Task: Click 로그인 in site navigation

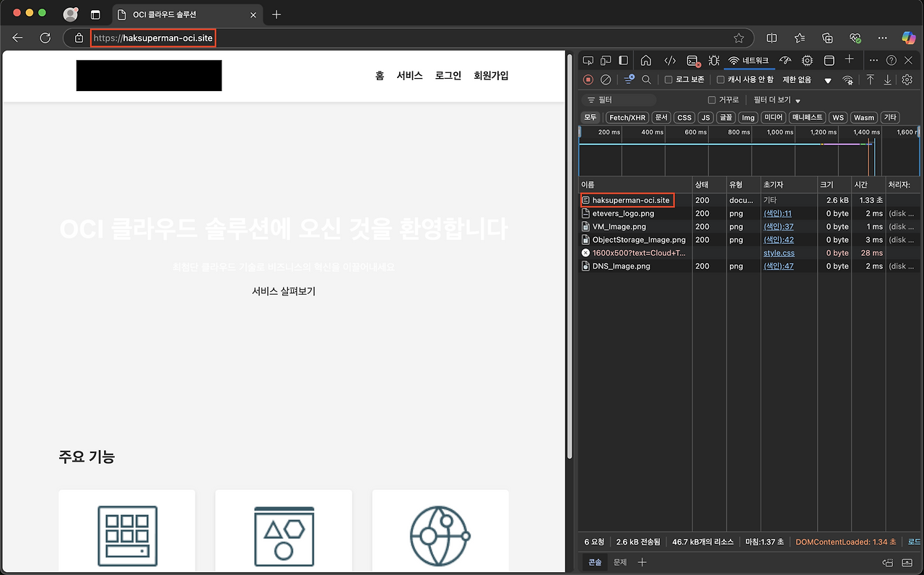Action: pyautogui.click(x=448, y=75)
